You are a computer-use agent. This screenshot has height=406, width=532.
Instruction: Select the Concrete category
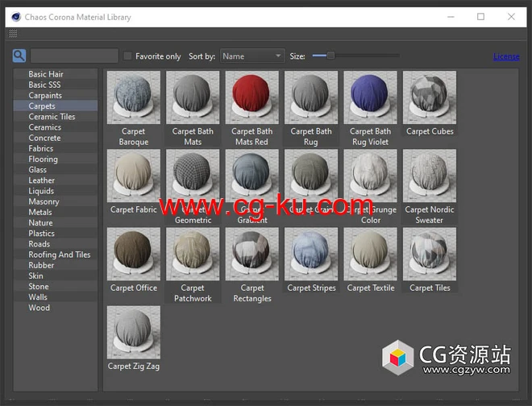56,138
